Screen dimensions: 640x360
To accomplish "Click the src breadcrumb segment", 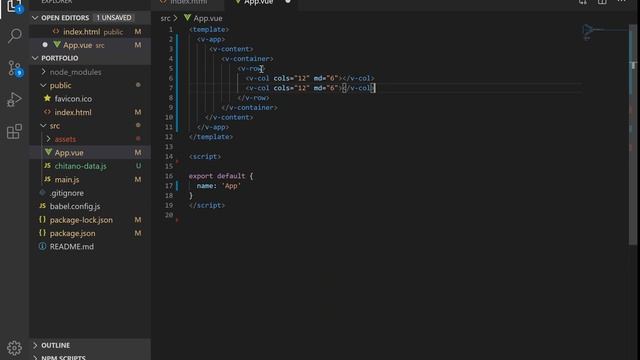I will tap(165, 18).
